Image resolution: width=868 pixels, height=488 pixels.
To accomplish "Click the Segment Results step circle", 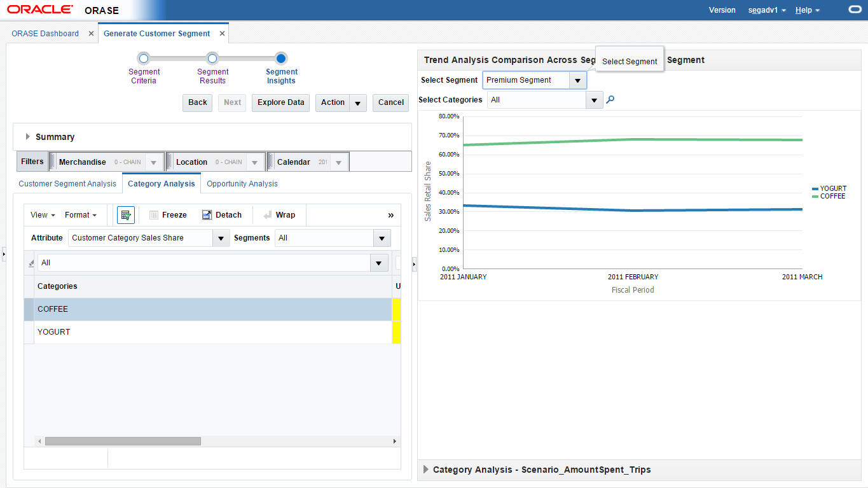I will click(212, 59).
